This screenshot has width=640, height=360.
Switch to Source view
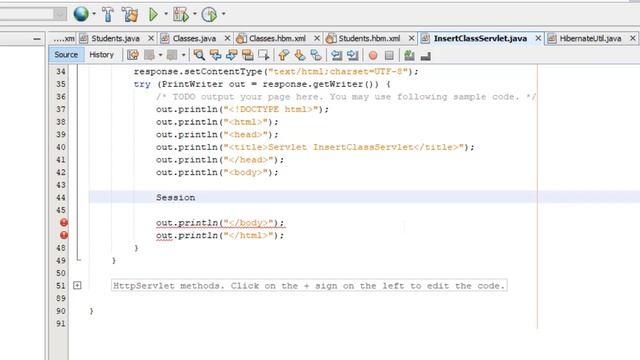66,55
